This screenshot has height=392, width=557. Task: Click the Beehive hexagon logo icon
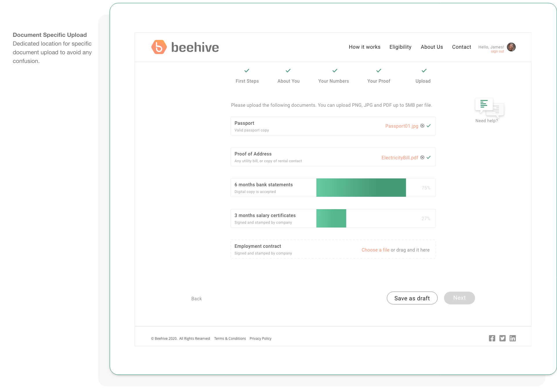tap(159, 47)
